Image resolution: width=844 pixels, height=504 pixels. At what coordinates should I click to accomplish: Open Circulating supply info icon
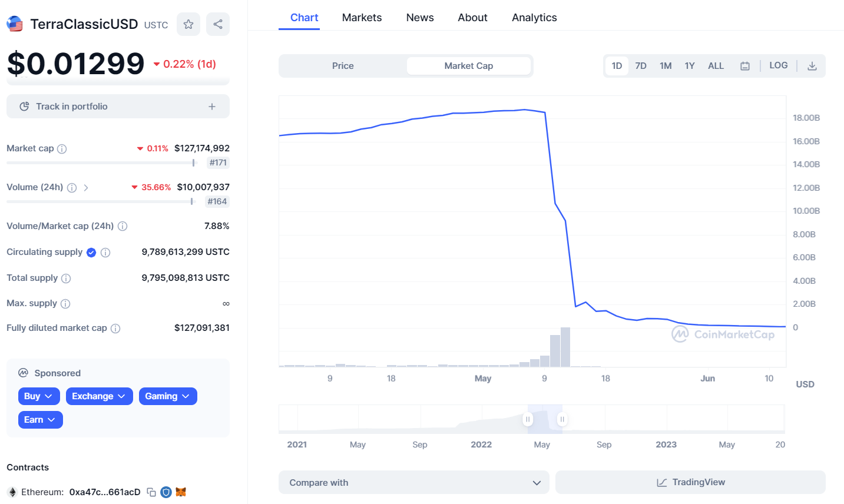(x=105, y=253)
